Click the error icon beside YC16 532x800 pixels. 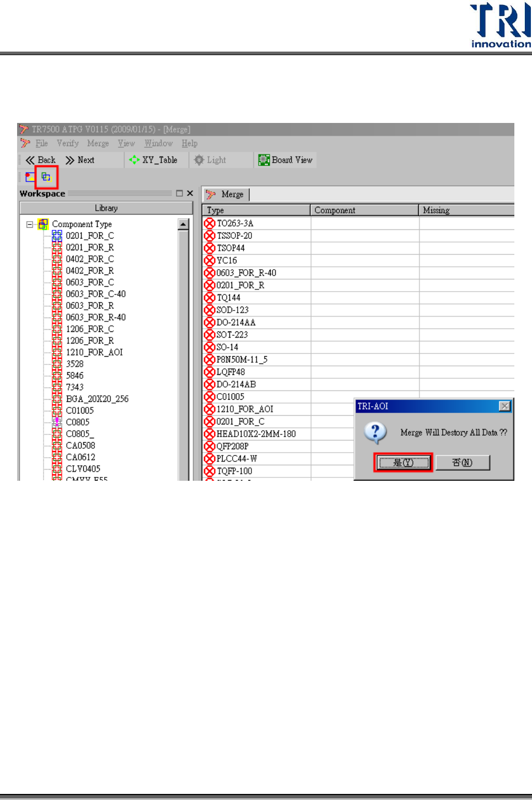pos(209,260)
